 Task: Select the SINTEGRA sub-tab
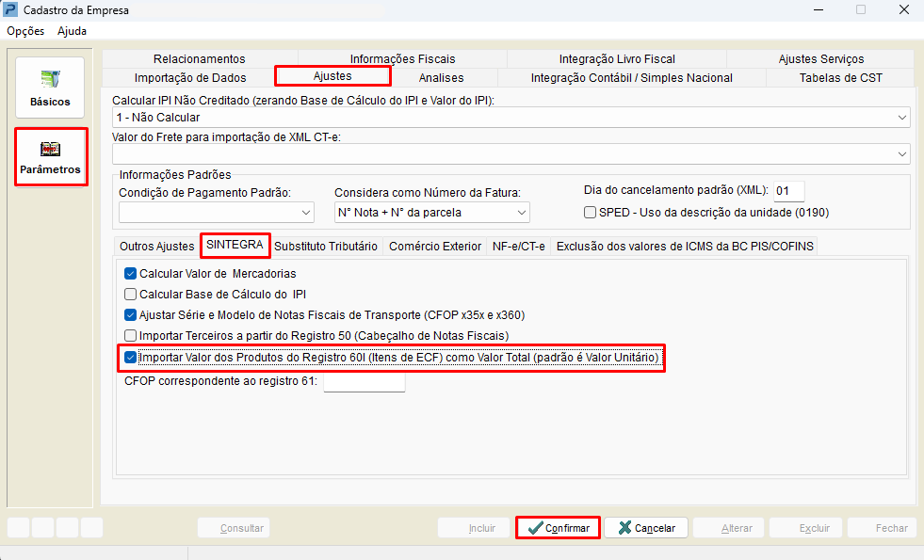(x=235, y=245)
